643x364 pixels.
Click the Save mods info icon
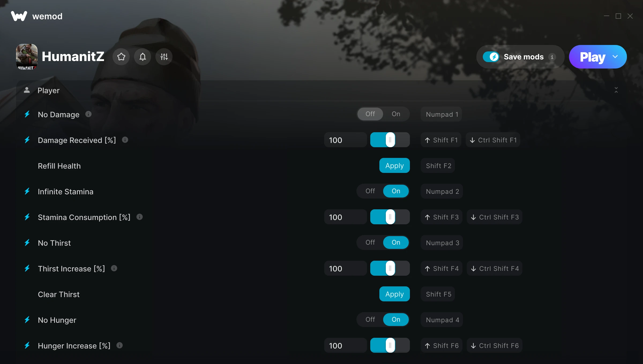[x=552, y=57]
